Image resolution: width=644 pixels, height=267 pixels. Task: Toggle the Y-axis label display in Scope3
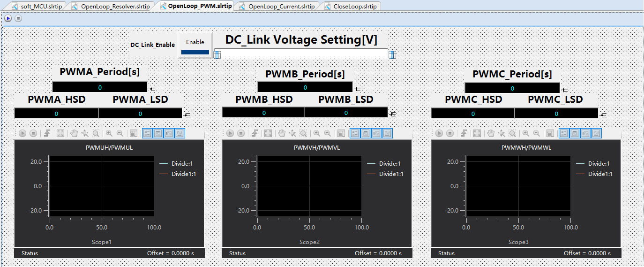click(585, 133)
